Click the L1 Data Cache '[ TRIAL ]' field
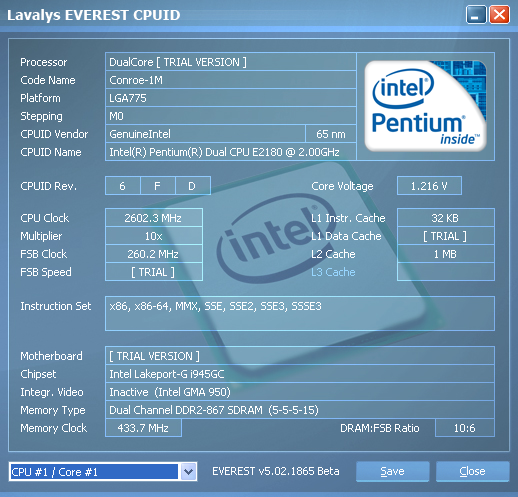 coord(446,236)
